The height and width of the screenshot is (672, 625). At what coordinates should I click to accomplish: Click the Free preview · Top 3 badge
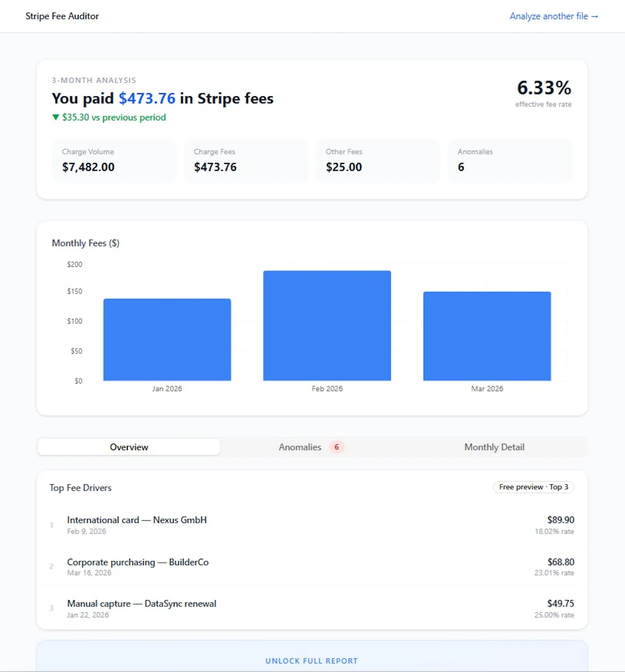click(534, 487)
